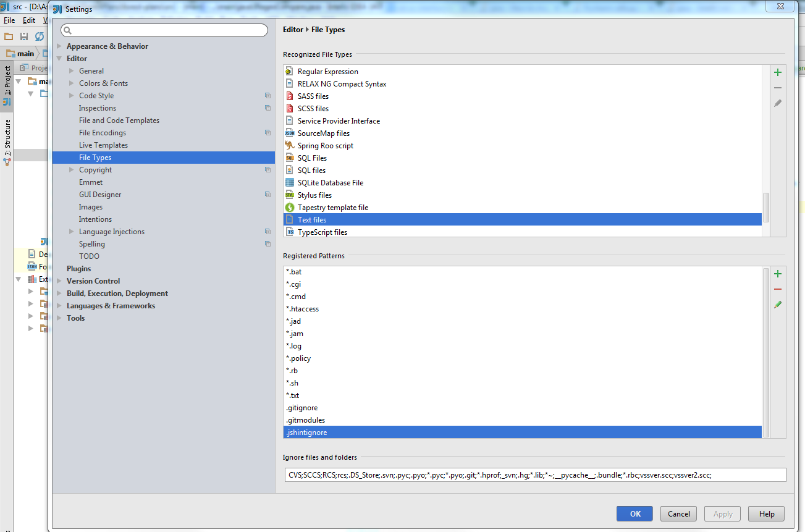This screenshot has height=532, width=805.
Task: Click the Stylus files icon
Action: pyautogui.click(x=290, y=195)
